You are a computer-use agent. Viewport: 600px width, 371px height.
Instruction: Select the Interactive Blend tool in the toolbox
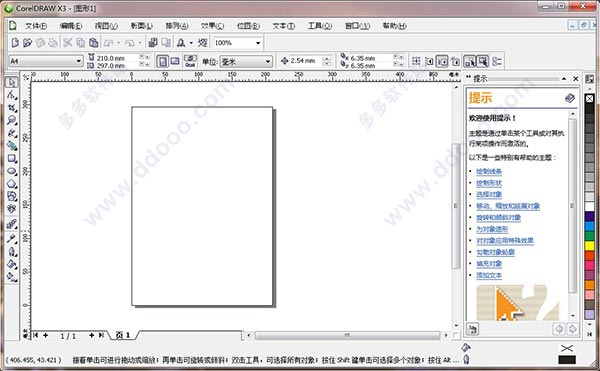pyautogui.click(x=11, y=224)
